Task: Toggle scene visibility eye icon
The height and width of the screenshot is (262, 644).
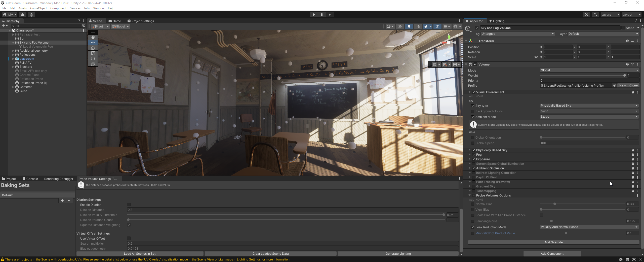Action: tap(437, 26)
